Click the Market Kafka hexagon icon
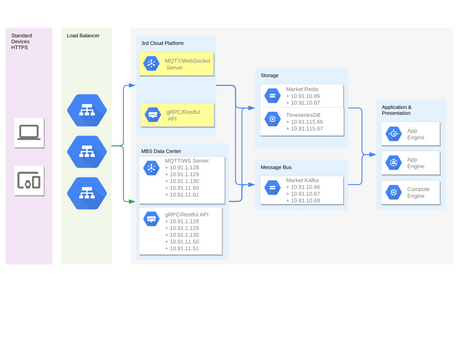Image resolution: width=466 pixels, height=360 pixels. point(273,187)
